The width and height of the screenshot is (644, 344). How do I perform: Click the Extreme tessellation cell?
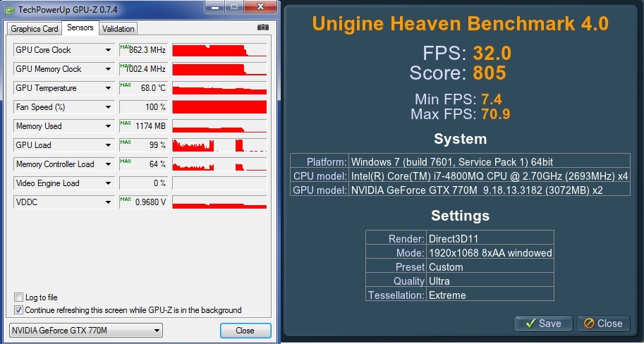490,295
